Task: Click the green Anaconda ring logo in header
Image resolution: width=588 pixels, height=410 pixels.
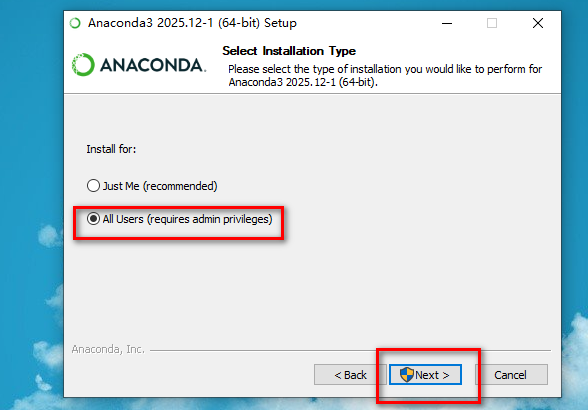Action: [83, 65]
